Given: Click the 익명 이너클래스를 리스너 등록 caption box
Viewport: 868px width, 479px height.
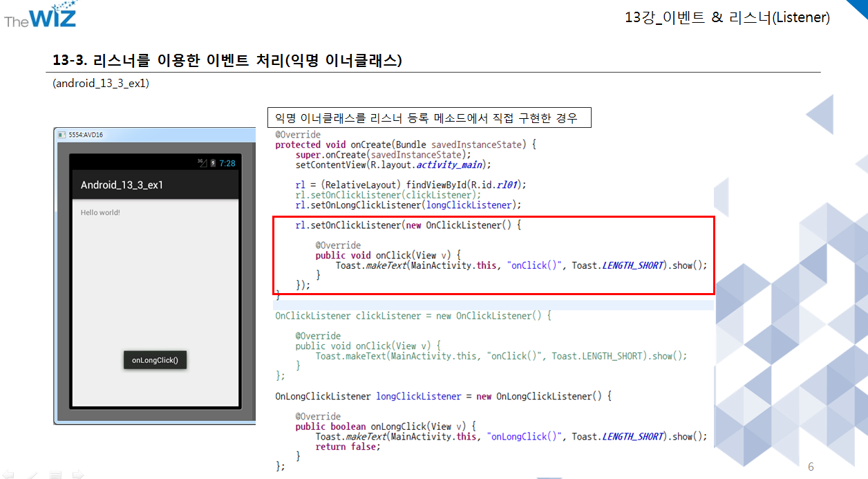Looking at the screenshot, I should [430, 118].
